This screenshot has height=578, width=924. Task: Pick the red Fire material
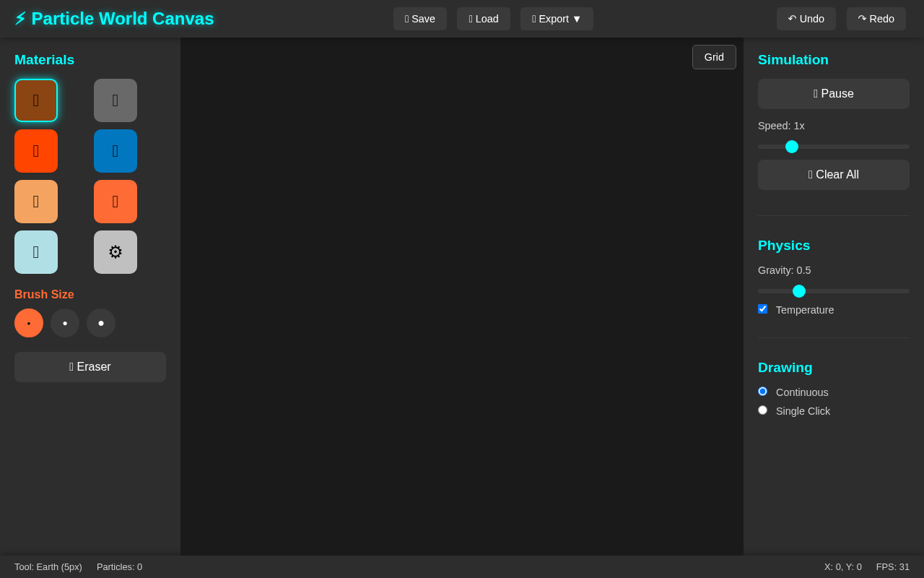point(36,151)
